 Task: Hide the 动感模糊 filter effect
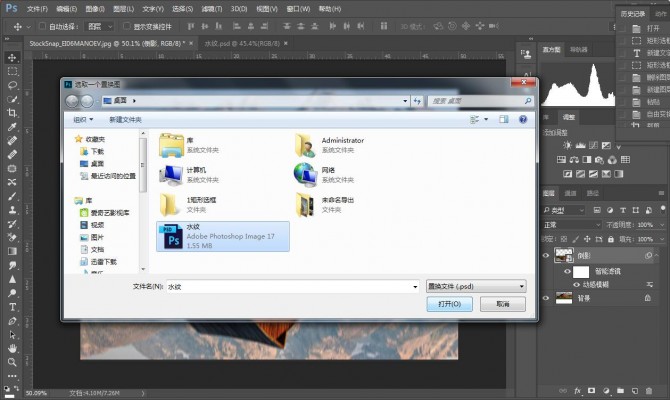pos(576,285)
